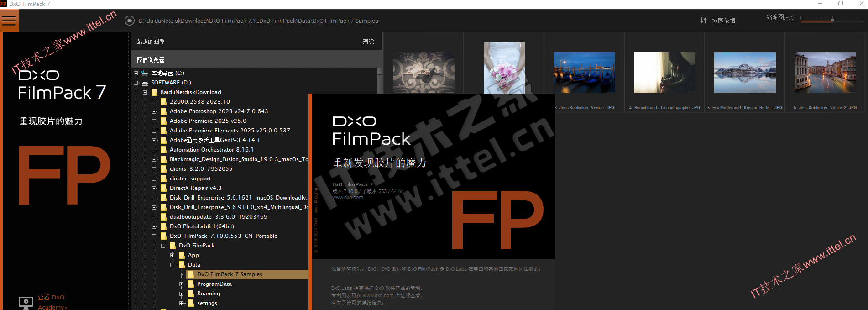Expand the DxO PhotoLab8.1(64bit) folder
Image resolution: width=868 pixels, height=310 pixels.
click(154, 226)
